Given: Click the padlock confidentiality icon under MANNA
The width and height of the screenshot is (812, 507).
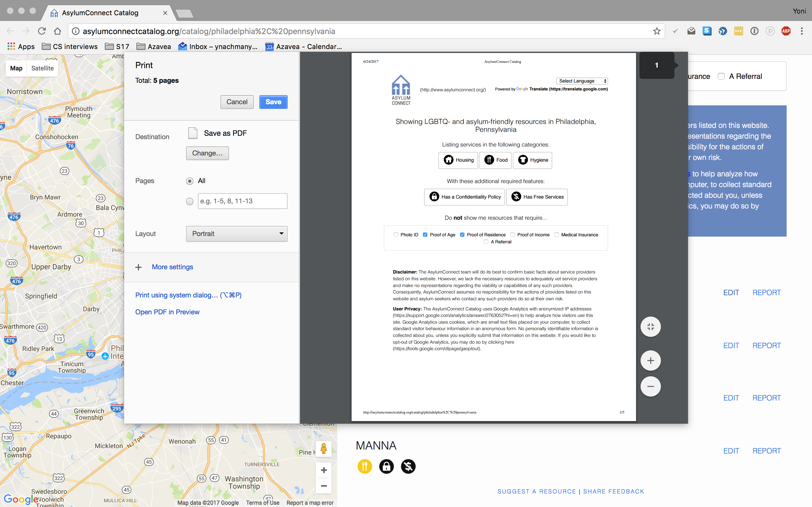Looking at the screenshot, I should pos(386,466).
